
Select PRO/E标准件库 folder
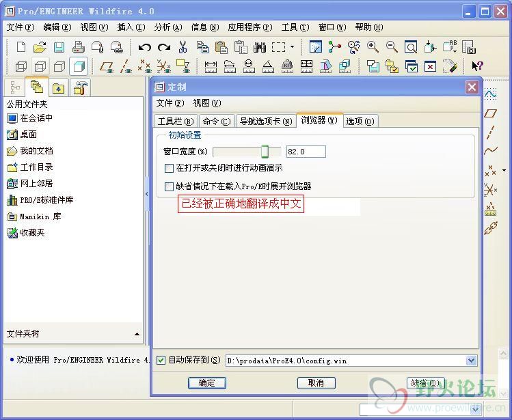pos(40,200)
